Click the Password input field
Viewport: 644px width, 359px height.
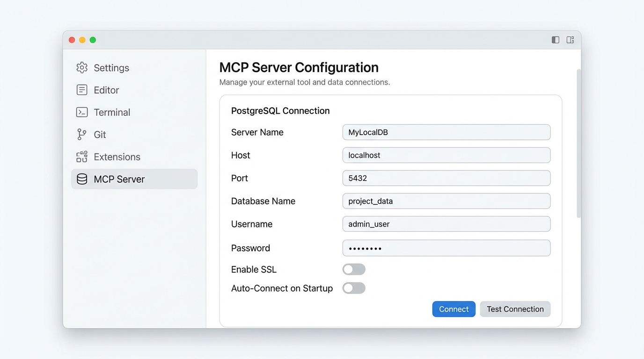pyautogui.click(x=446, y=248)
